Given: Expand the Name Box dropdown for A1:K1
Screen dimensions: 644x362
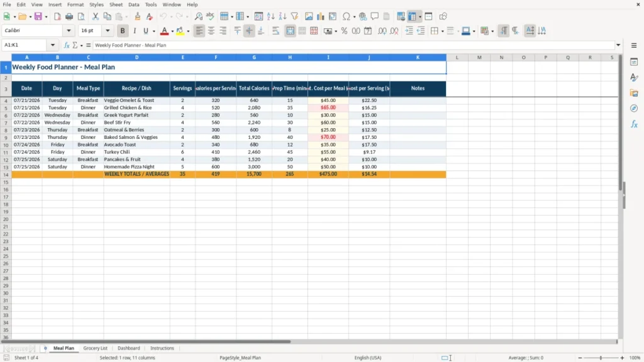Looking at the screenshot, I should coord(53,45).
